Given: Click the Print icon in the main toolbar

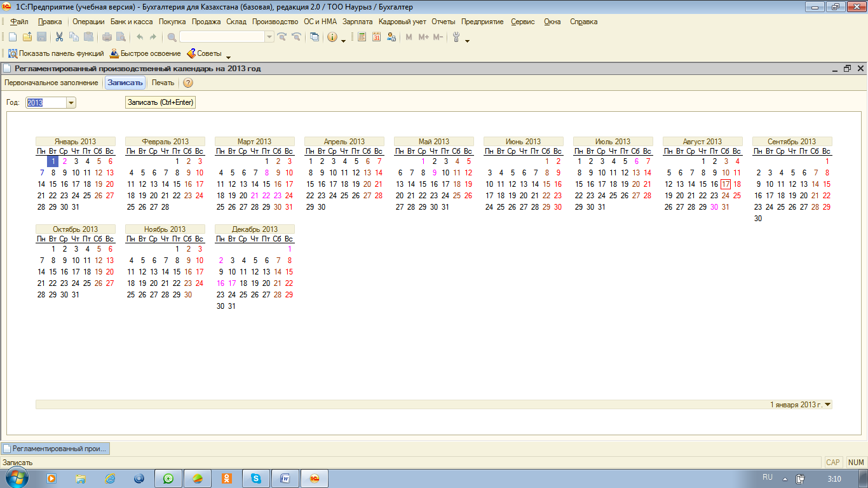Looking at the screenshot, I should 107,37.
